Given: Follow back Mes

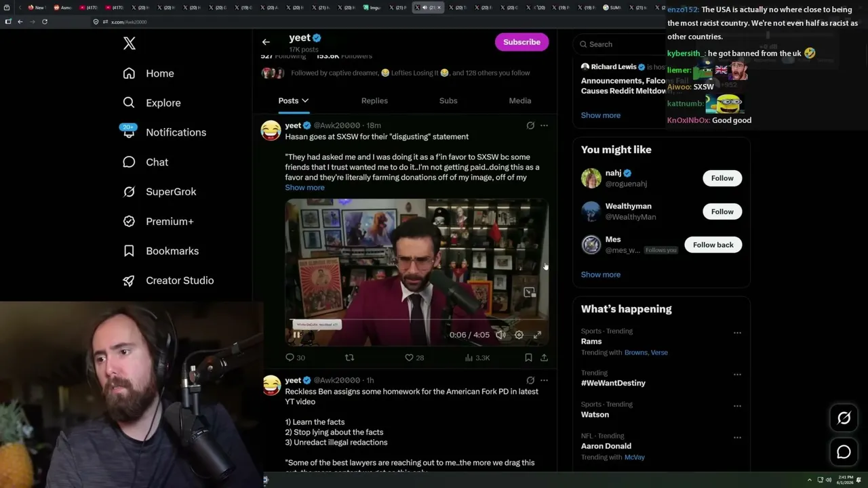Looking at the screenshot, I should pyautogui.click(x=713, y=245).
